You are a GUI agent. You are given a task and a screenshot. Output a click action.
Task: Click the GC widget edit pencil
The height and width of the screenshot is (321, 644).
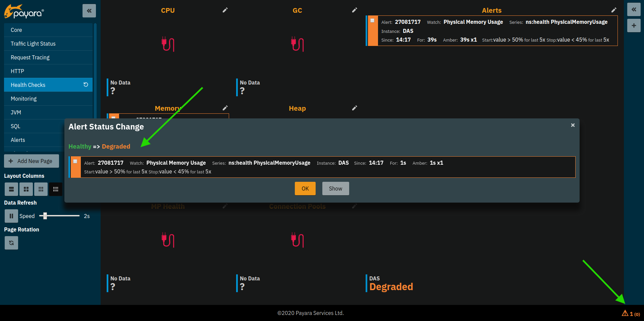click(x=355, y=10)
